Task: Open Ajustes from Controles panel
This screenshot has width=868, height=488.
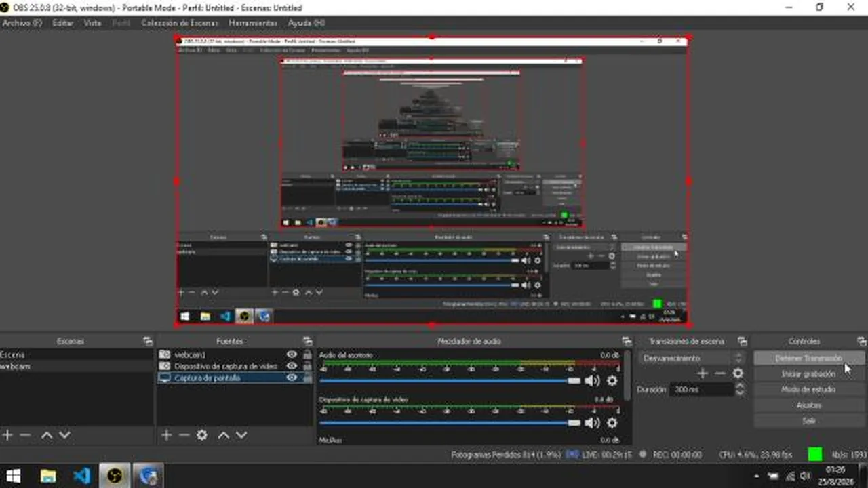Action: [x=809, y=405]
